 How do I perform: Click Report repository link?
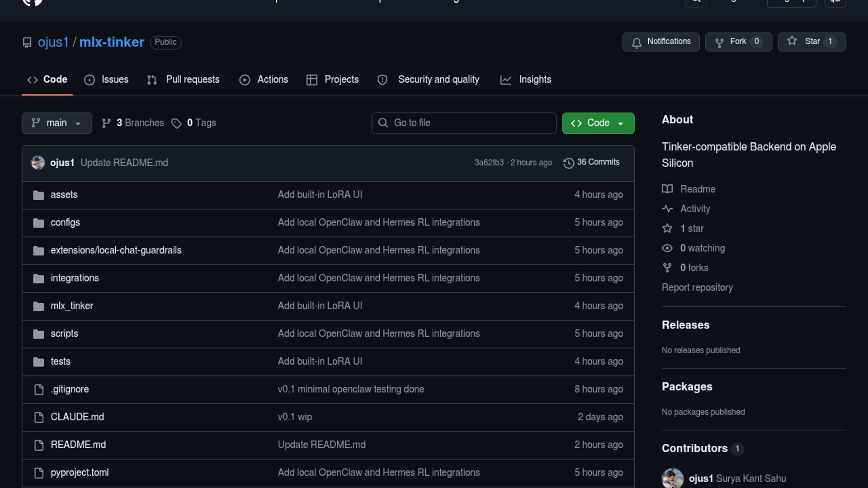[x=697, y=287]
